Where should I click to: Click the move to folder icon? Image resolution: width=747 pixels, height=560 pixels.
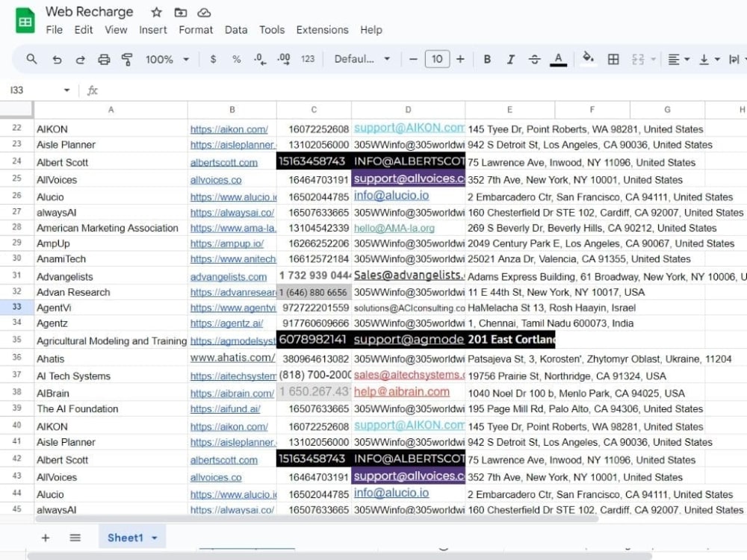tap(181, 13)
